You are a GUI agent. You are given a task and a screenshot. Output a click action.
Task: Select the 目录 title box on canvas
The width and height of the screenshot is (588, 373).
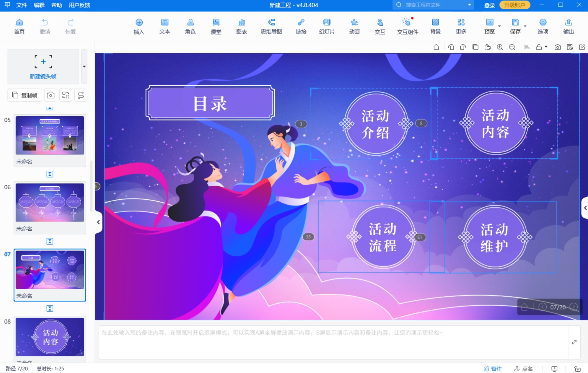click(210, 103)
